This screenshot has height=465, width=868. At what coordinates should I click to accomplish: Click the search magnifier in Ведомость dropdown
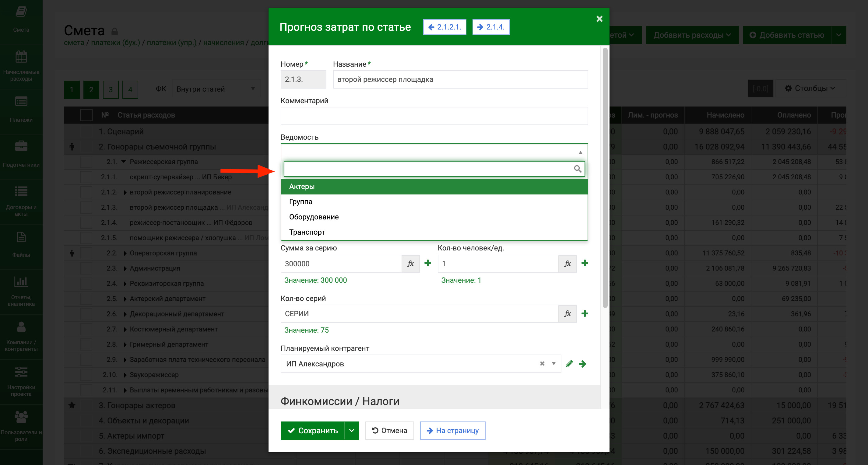[x=578, y=169]
